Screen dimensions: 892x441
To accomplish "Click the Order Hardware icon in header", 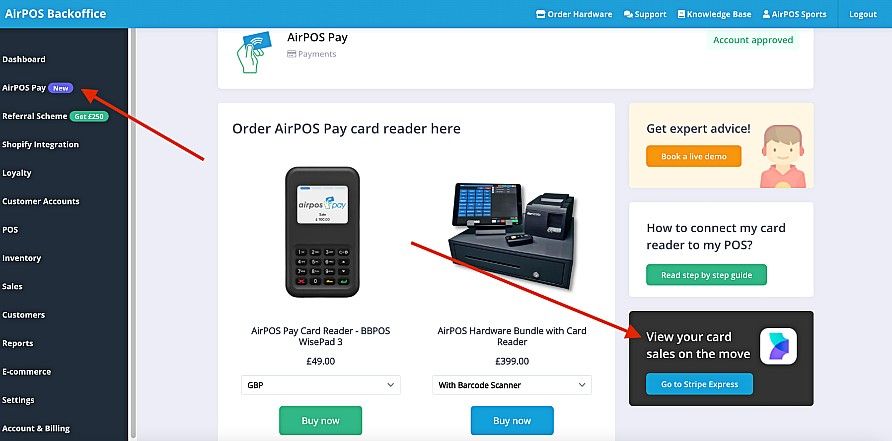I will (540, 14).
